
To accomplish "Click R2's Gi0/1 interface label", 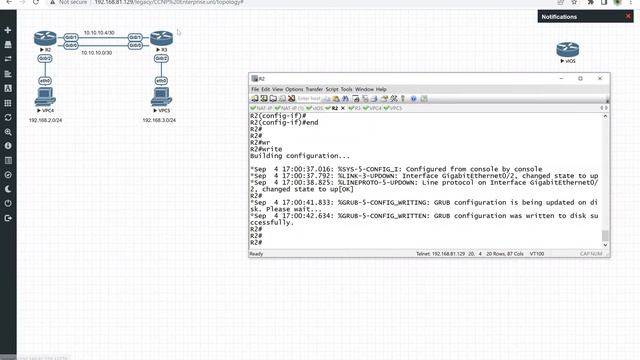I will click(x=71, y=37).
